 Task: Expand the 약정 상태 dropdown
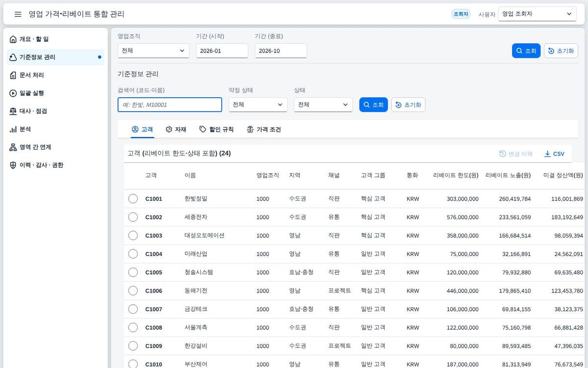click(x=258, y=105)
